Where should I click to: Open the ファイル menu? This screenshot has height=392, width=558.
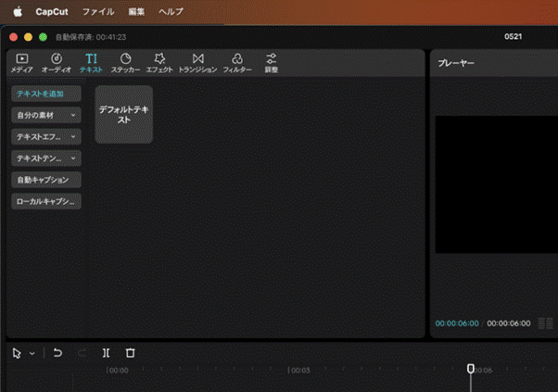pos(98,12)
